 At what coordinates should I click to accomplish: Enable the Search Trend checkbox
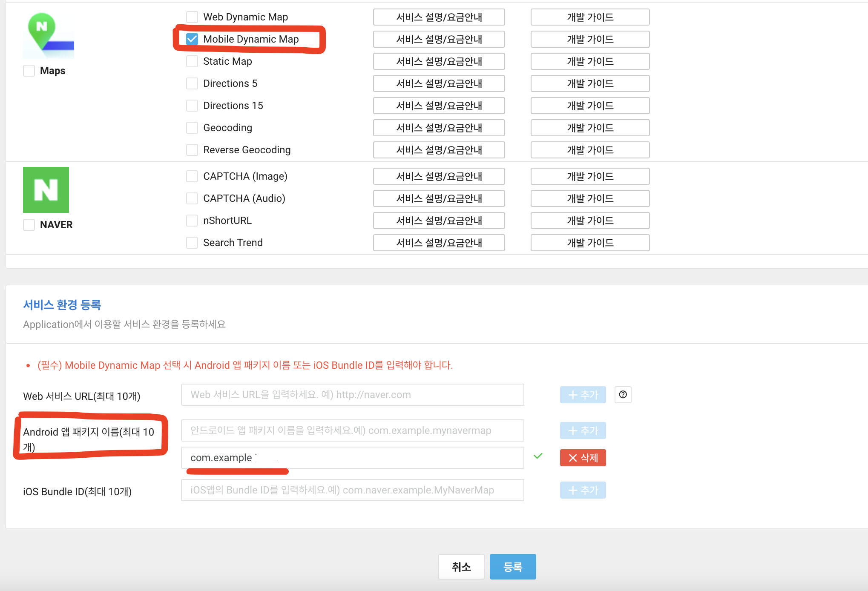pos(192,243)
